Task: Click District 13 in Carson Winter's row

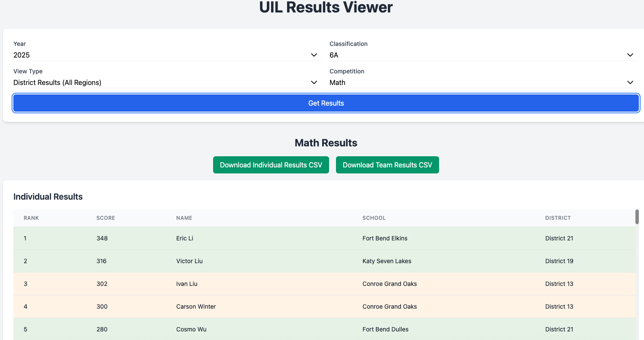Action: click(559, 307)
